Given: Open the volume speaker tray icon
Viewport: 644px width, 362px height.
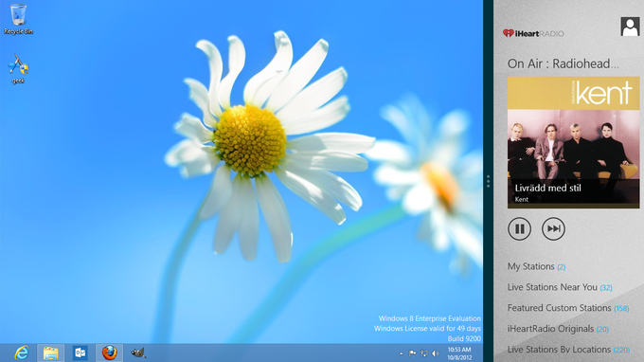Looking at the screenshot, I should click(x=436, y=353).
